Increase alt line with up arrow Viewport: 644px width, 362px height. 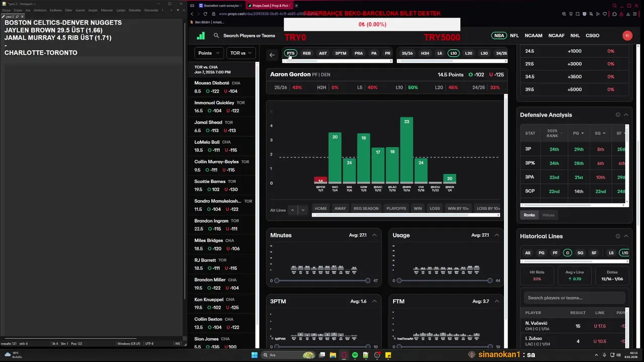pyautogui.click(x=292, y=210)
